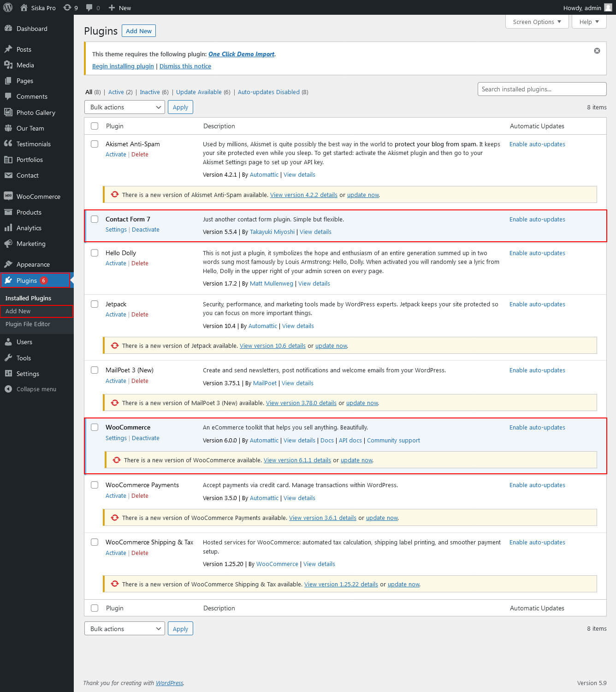Click the Tools wrench icon
Viewport: 616px width, 692px height.
click(x=8, y=358)
